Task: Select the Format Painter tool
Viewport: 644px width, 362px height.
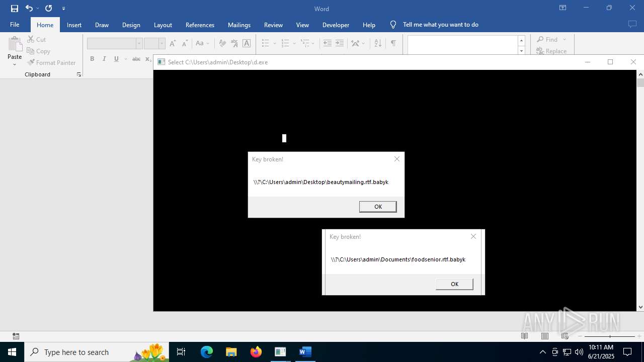Action: point(51,63)
